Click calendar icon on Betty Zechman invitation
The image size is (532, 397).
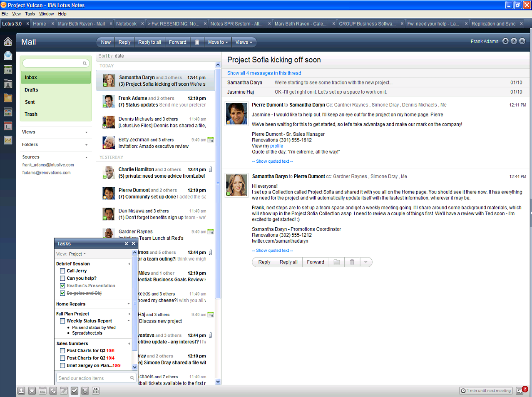211,140
